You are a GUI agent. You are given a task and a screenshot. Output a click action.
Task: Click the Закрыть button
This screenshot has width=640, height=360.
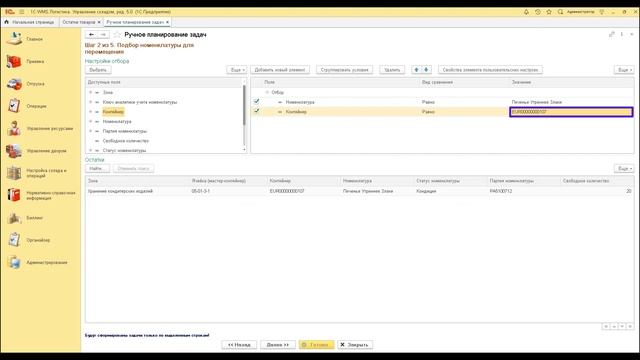tap(355, 344)
